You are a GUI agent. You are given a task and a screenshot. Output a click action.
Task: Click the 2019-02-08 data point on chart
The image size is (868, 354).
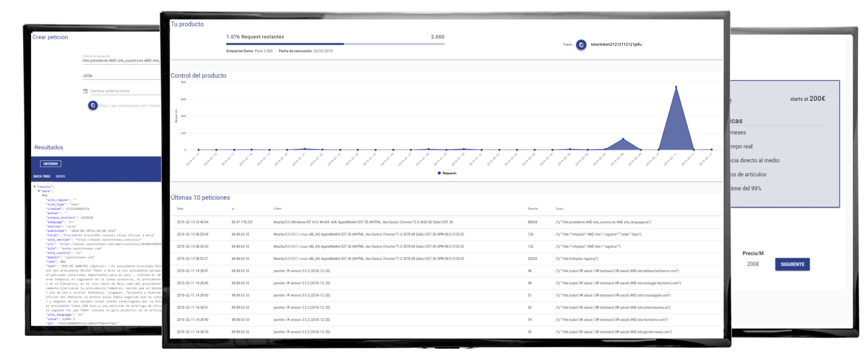[623, 139]
